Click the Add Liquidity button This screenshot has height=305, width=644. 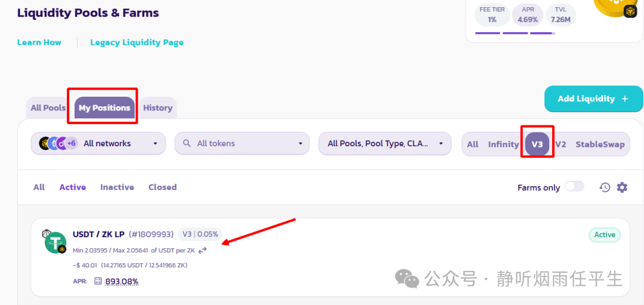[593, 98]
